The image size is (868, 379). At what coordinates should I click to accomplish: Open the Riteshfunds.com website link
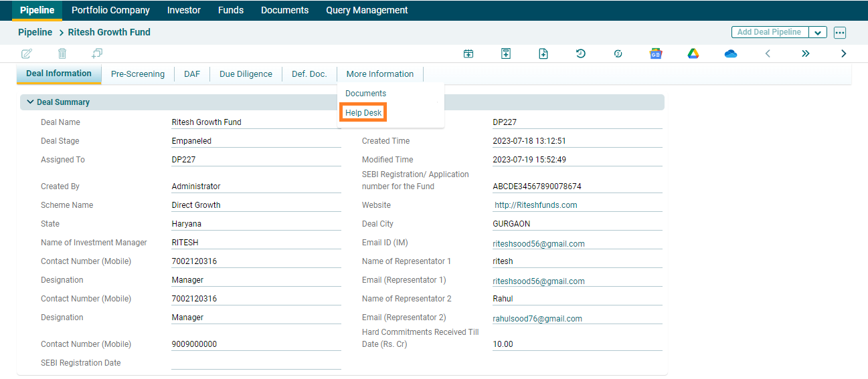(x=535, y=205)
